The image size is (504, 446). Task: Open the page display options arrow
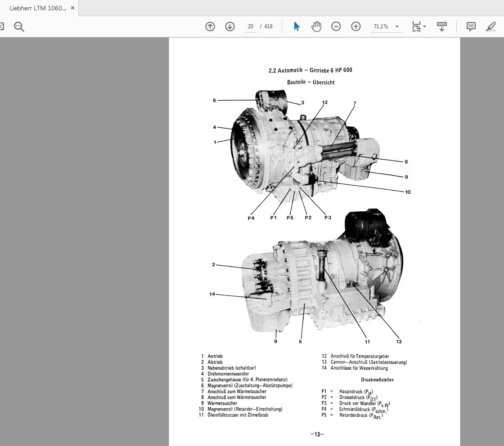tap(425, 27)
